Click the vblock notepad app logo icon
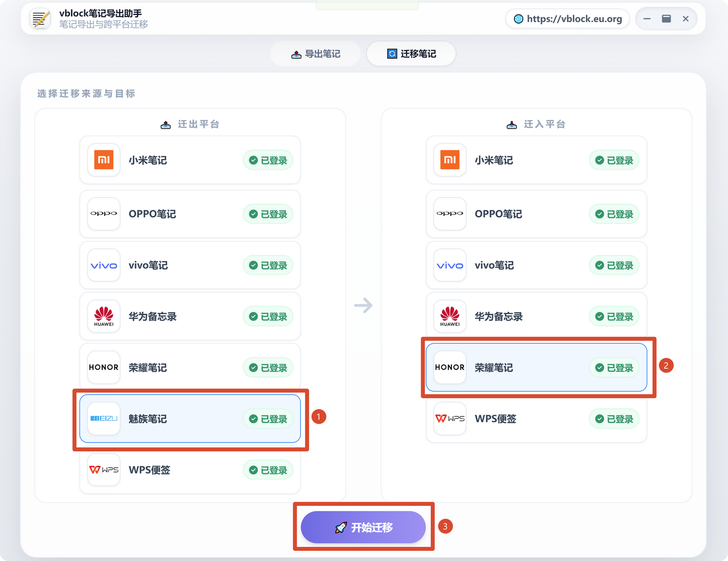Image resolution: width=728 pixels, height=561 pixels. pyautogui.click(x=40, y=19)
